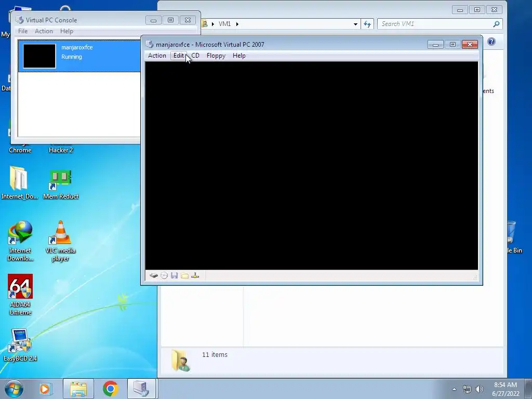The height and width of the screenshot is (399, 532).
Task: Open the CD menu in Virtual PC 2007
Action: coord(195,56)
